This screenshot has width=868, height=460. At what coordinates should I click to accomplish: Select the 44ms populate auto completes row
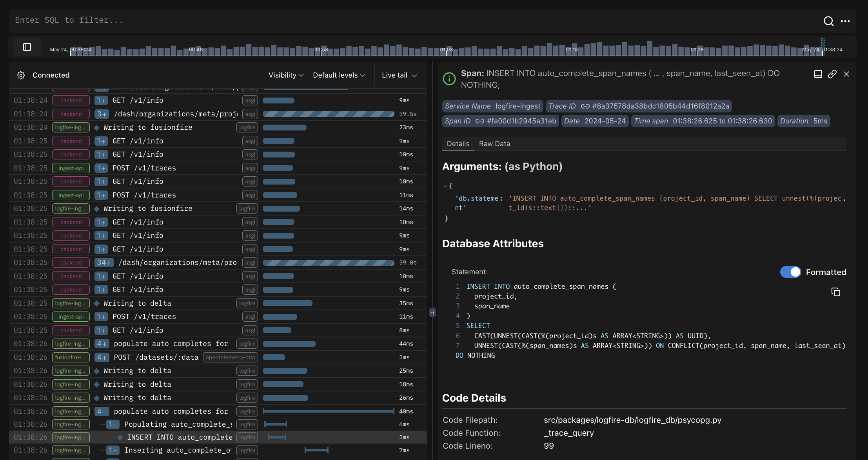coord(218,344)
